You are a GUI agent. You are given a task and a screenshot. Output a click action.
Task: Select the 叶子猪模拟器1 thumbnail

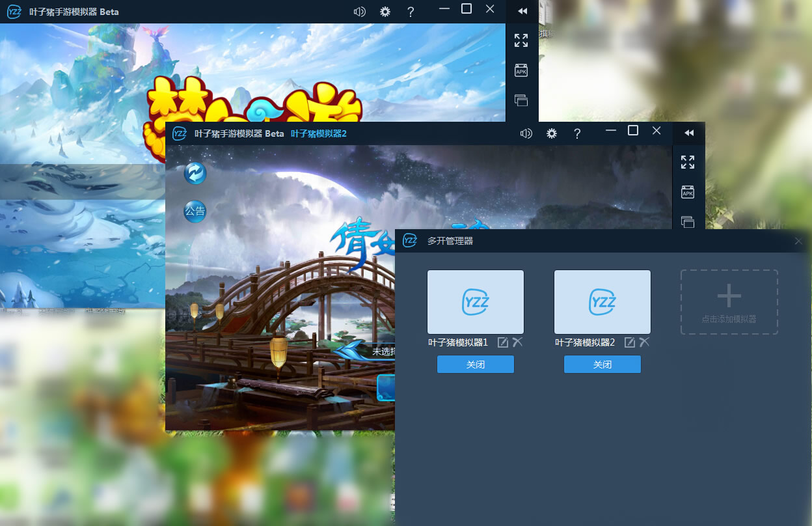pyautogui.click(x=476, y=302)
